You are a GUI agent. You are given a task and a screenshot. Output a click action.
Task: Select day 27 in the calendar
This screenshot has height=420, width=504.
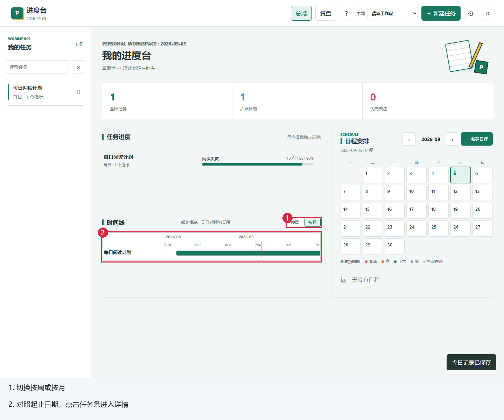click(x=483, y=229)
